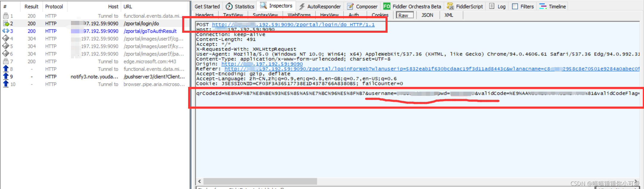Click the Connection: keep-alive header line

click(230, 35)
